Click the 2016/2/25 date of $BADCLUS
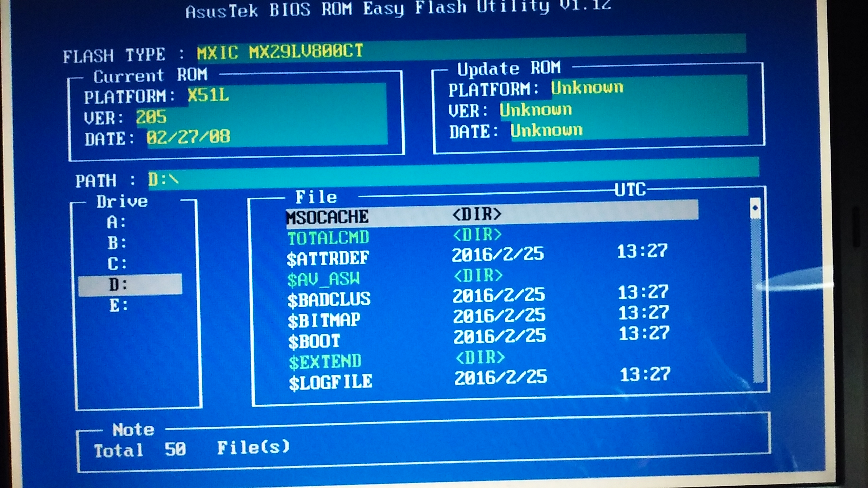868x488 pixels. [x=499, y=296]
